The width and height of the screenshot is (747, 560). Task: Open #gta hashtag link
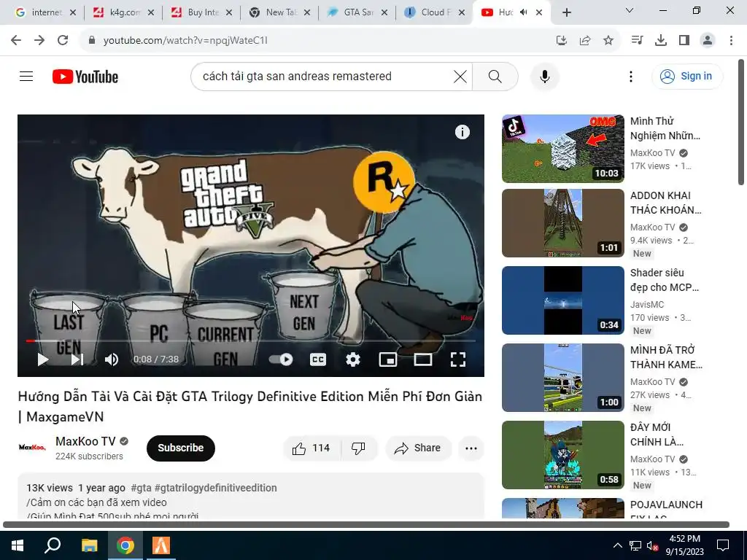pos(141,488)
